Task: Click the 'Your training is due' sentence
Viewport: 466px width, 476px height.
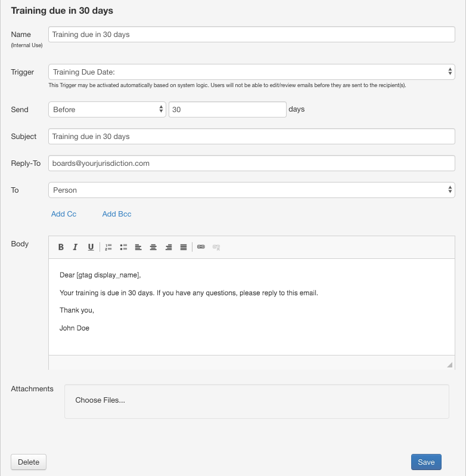Action: click(188, 293)
